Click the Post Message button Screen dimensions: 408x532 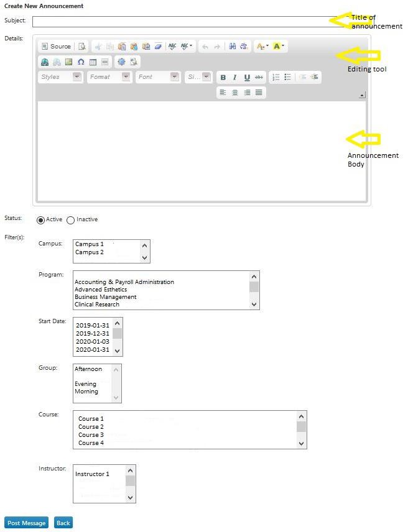click(27, 523)
